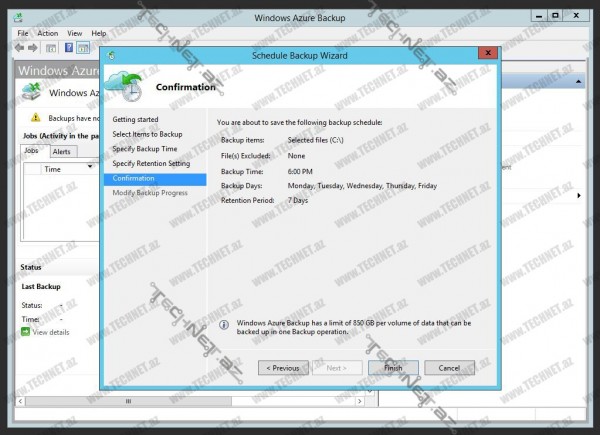Cancel the Schedule Backup Wizard
The image size is (600, 435).
(x=449, y=367)
